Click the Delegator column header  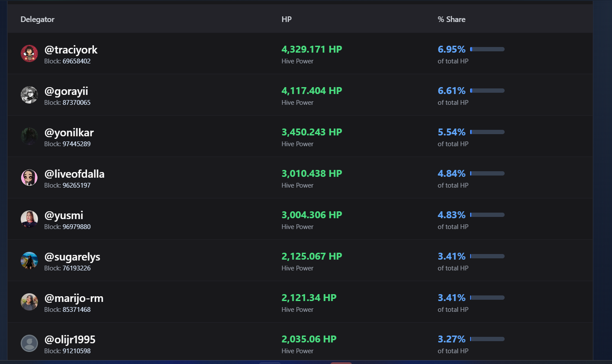(x=38, y=19)
